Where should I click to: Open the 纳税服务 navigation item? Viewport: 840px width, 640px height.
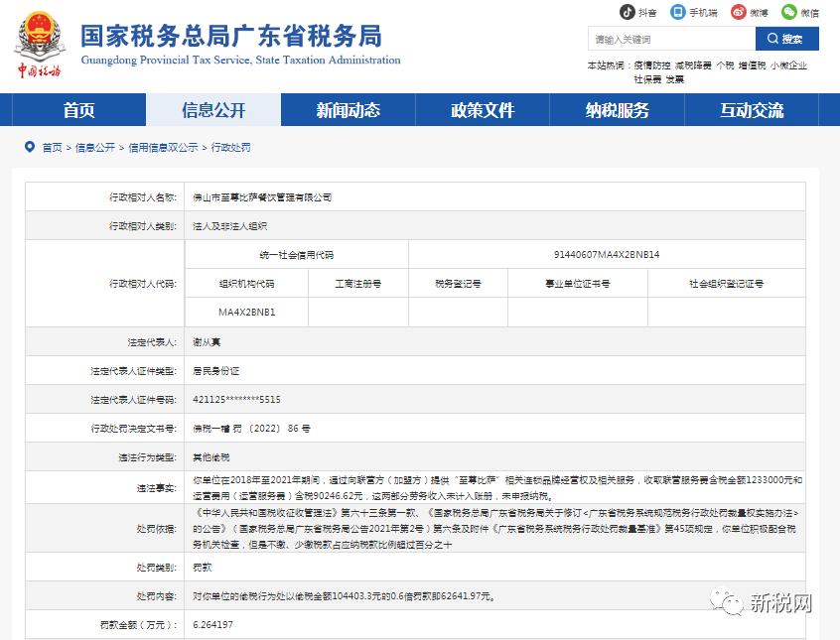click(617, 110)
